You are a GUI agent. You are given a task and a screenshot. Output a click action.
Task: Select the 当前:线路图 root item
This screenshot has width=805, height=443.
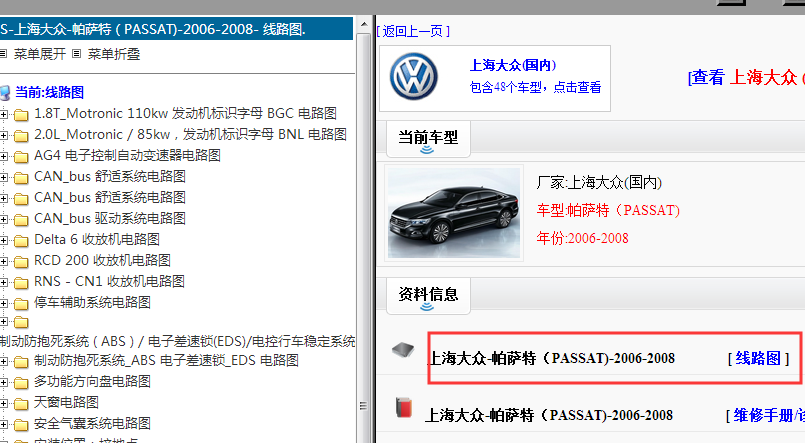49,92
